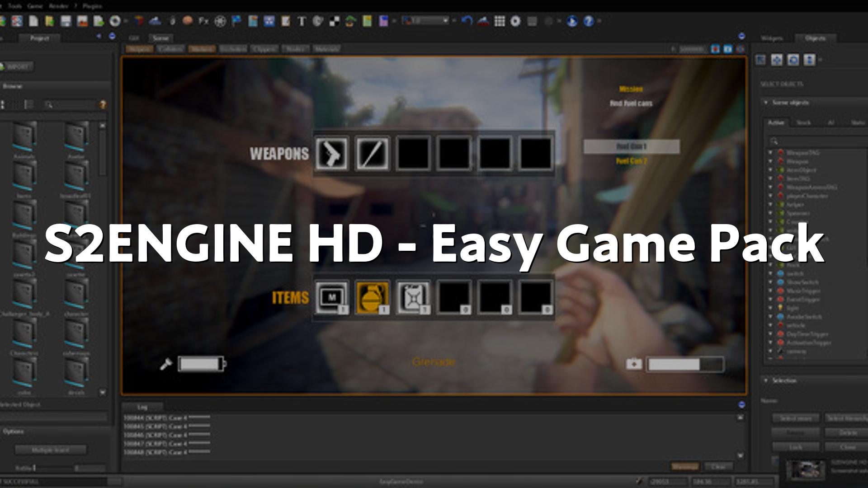Toggle the third orange viewport filter button
Screen dimensions: 868x488
pos(202,49)
